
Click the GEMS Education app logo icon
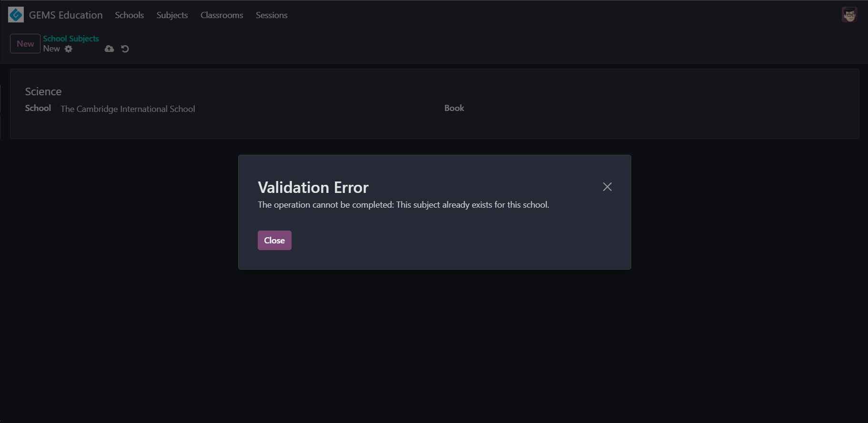click(16, 15)
